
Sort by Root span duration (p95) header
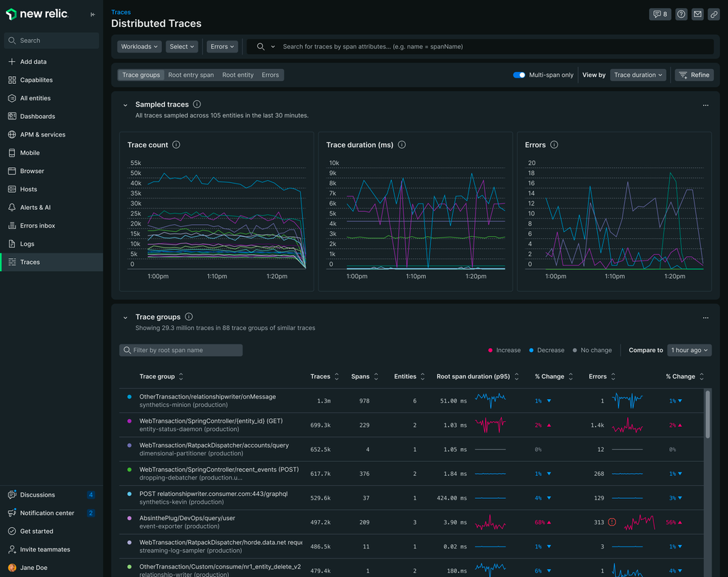click(478, 376)
